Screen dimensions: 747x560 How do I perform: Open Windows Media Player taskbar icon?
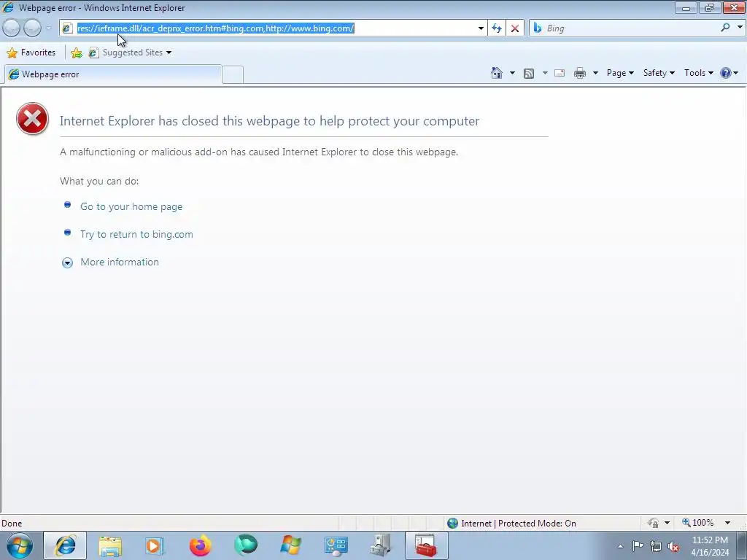pyautogui.click(x=155, y=545)
